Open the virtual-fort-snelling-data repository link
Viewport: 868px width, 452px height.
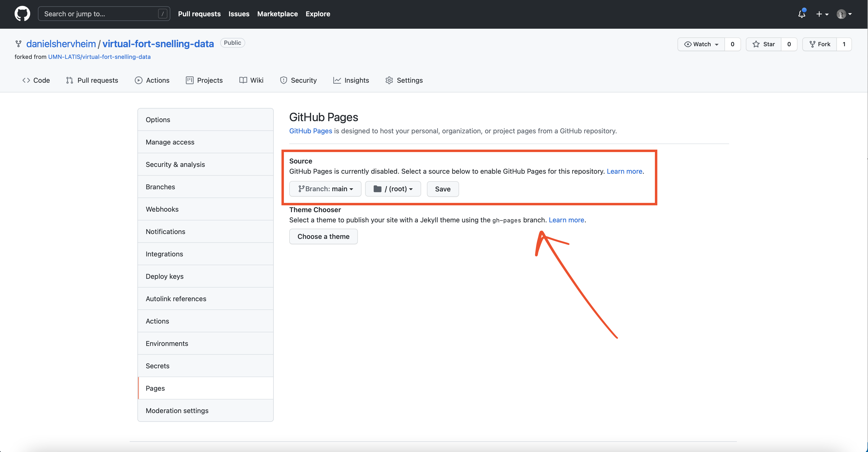tap(158, 44)
